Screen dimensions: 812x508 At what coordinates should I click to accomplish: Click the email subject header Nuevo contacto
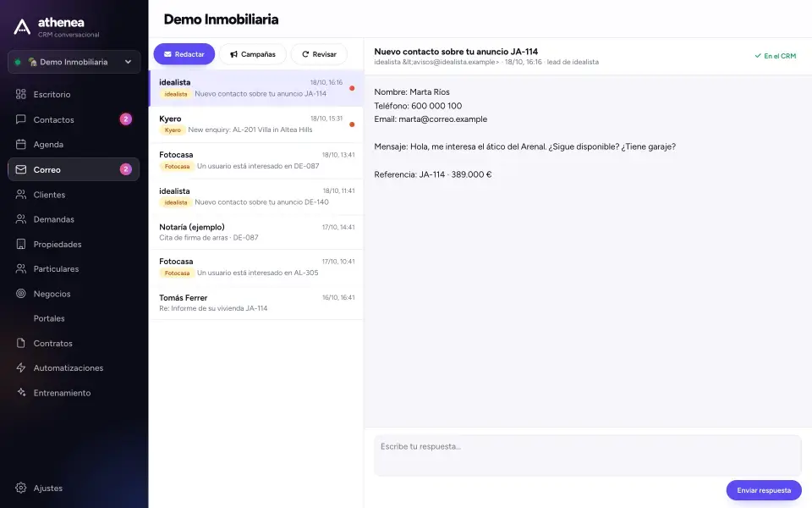click(x=456, y=52)
